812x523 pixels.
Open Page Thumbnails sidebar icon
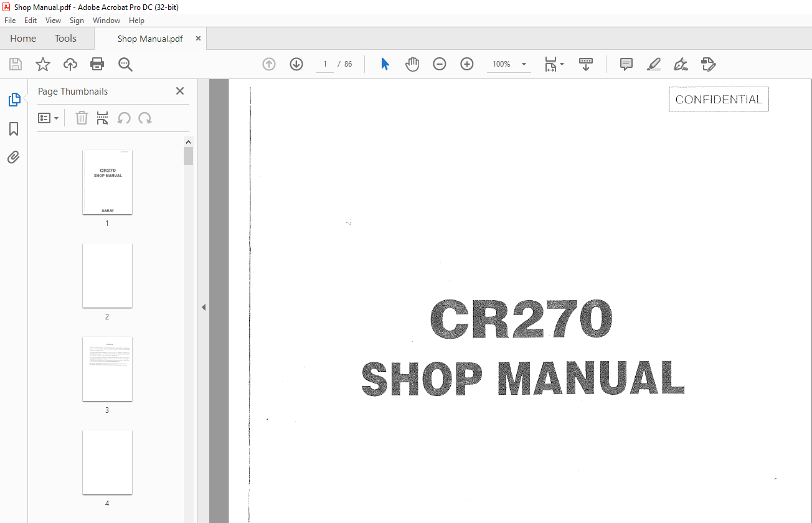coord(14,100)
